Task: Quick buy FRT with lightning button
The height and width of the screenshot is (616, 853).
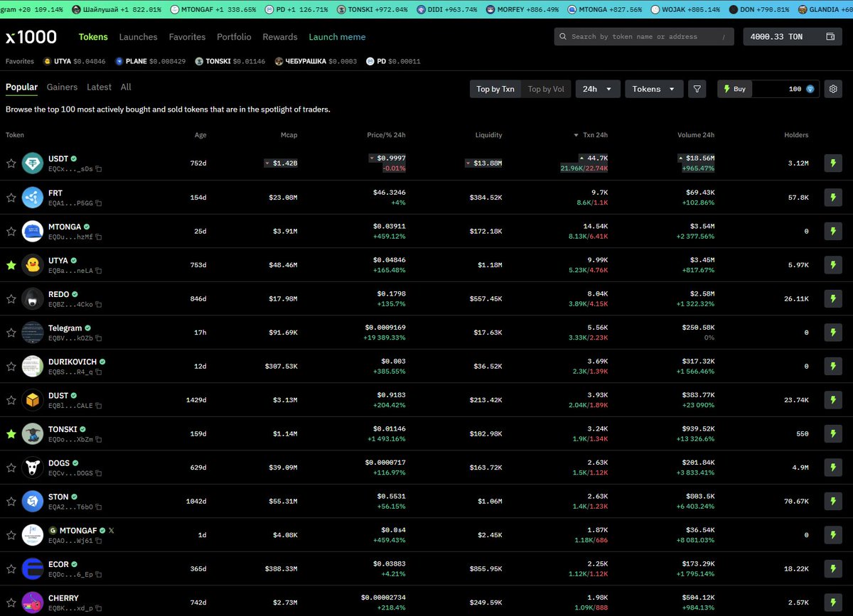Action: (833, 197)
